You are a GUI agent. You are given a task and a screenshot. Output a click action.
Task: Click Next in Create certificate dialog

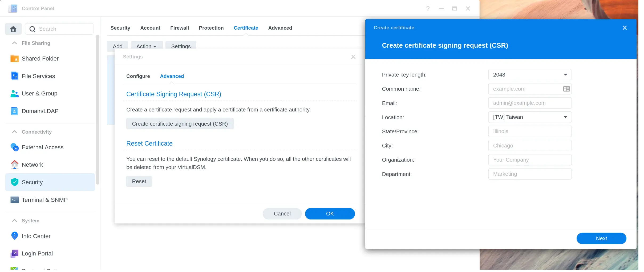click(601, 238)
